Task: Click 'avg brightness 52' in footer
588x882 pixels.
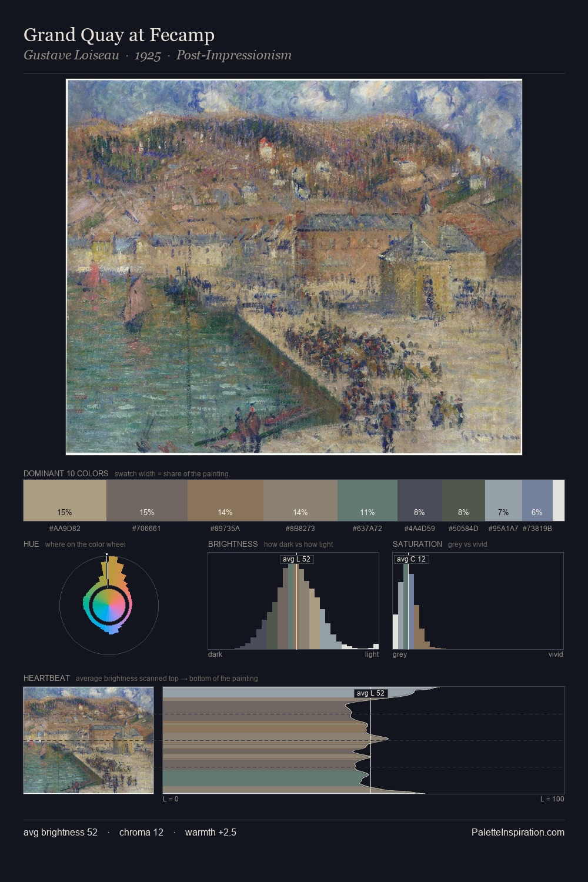Action: tap(61, 832)
